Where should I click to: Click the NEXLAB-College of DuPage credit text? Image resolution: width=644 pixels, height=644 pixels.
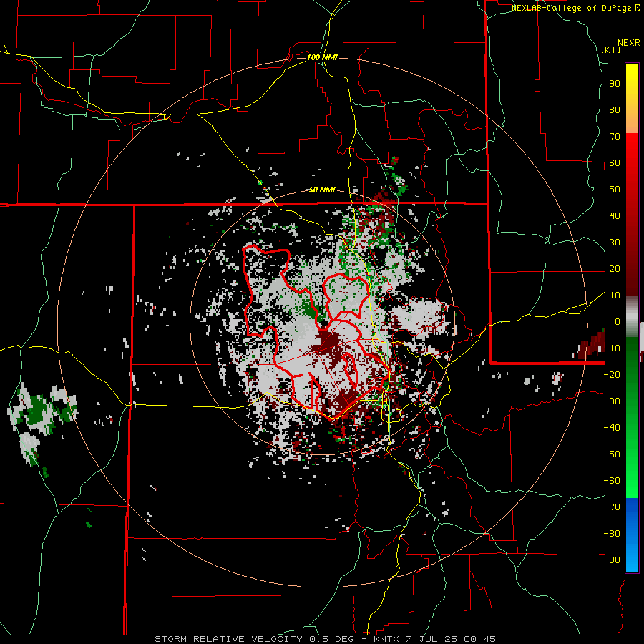click(576, 8)
